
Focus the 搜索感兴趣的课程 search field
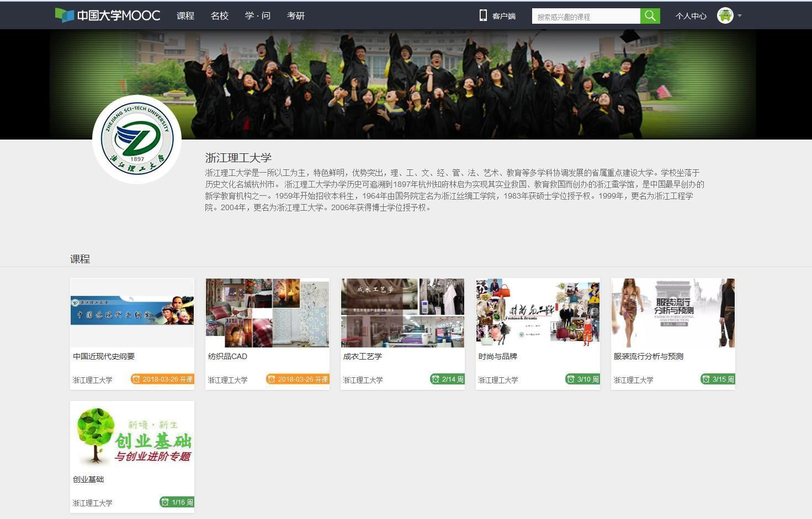coord(586,16)
